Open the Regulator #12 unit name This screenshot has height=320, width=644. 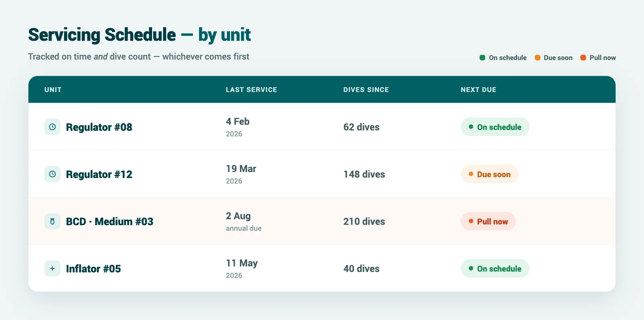click(x=99, y=174)
